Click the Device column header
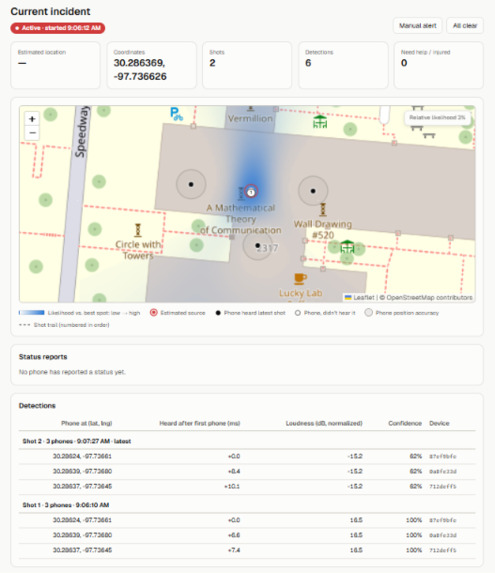The width and height of the screenshot is (495, 573). coord(439,423)
